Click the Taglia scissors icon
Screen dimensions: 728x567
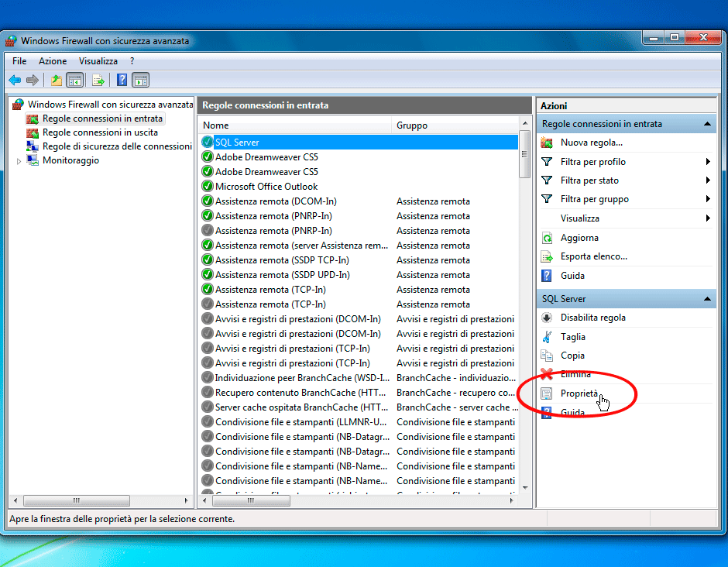(547, 337)
